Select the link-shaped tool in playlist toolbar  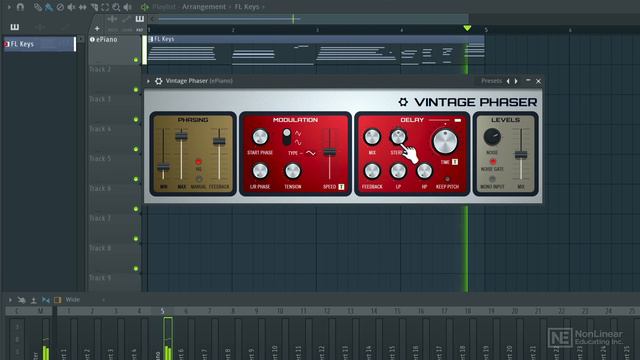(38, 7)
